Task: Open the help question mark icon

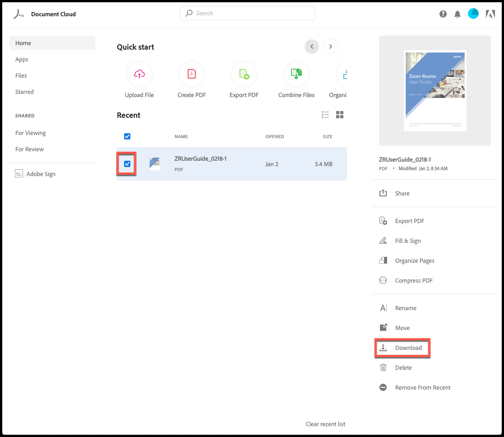Action: click(443, 14)
